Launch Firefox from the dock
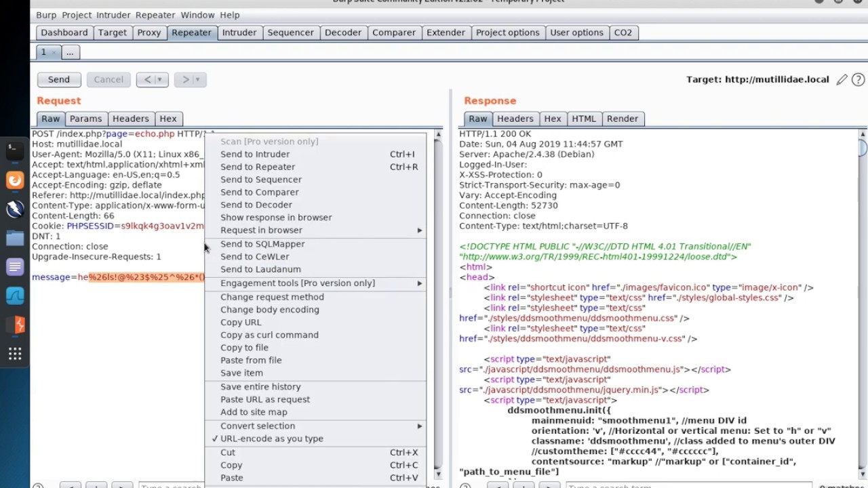This screenshot has width=868, height=488. pyautogui.click(x=15, y=180)
